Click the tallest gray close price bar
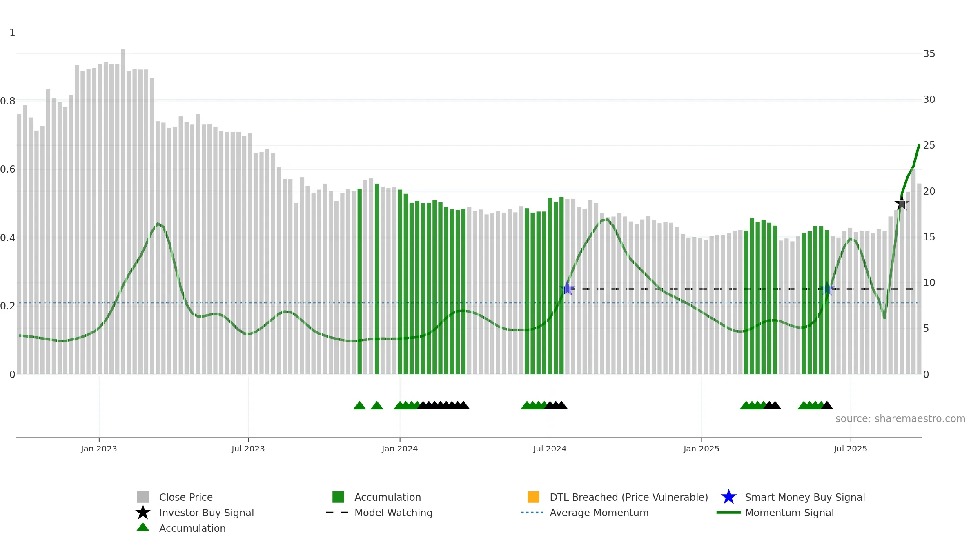Image resolution: width=980 pixels, height=551 pixels. point(123,211)
